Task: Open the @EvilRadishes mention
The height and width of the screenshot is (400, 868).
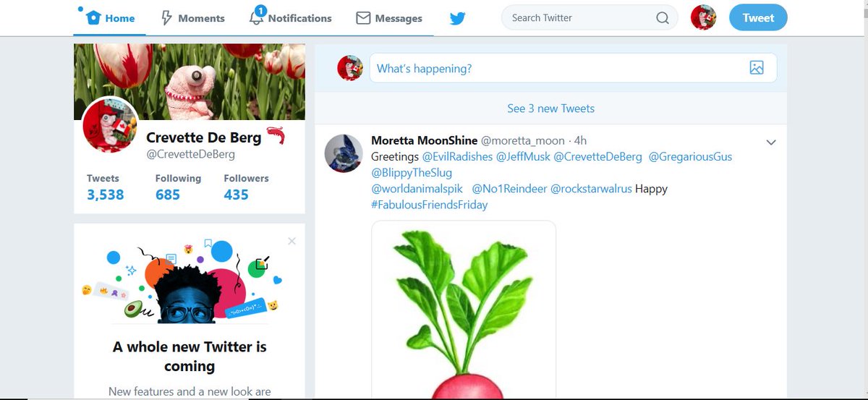Action: [457, 156]
